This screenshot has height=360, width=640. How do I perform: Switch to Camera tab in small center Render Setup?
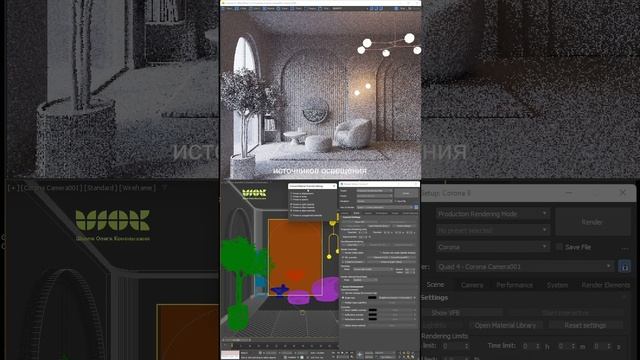coord(368,213)
